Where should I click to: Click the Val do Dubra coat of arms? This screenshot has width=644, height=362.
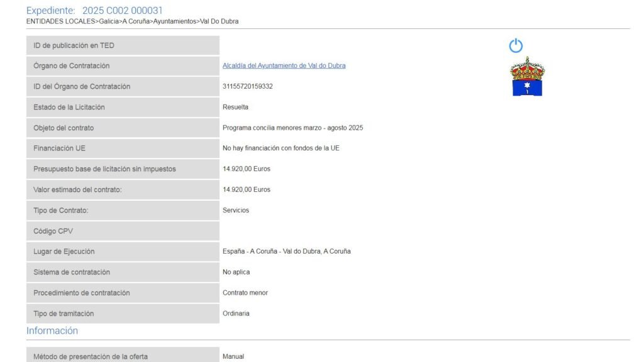coord(527,77)
